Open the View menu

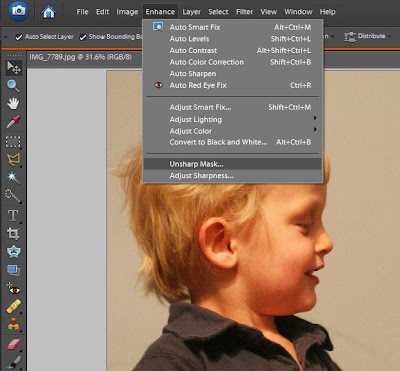tap(269, 12)
